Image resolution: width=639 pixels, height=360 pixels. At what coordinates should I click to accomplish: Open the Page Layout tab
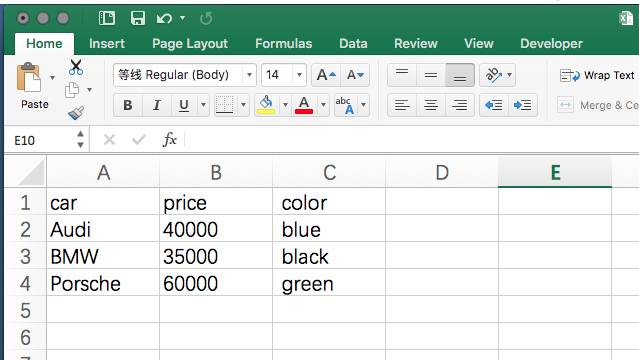click(x=190, y=44)
